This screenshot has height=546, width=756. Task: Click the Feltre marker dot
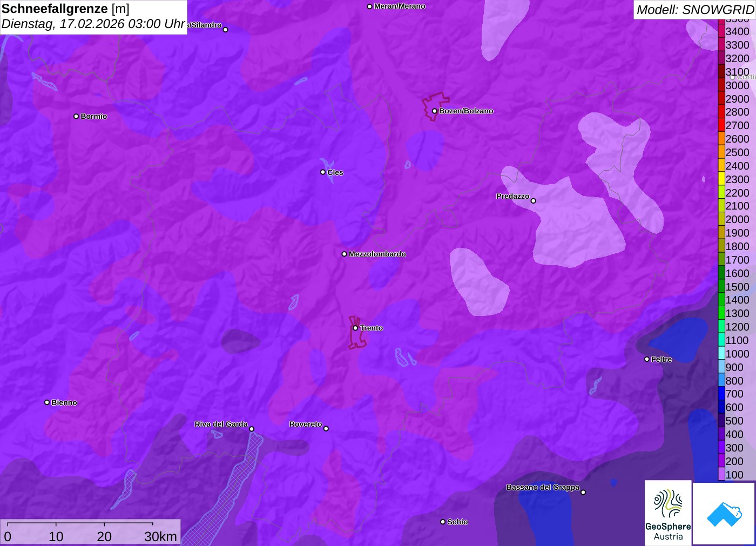[x=647, y=359]
